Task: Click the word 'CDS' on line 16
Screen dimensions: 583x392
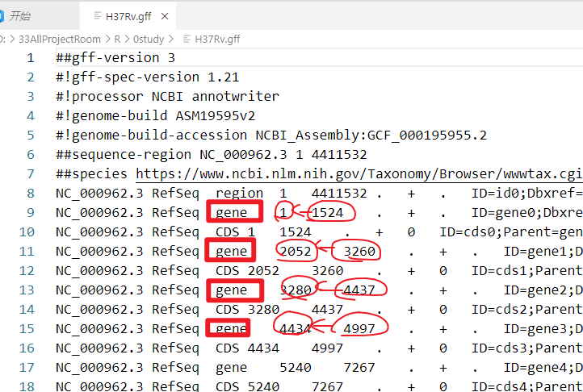Action: 228,348
